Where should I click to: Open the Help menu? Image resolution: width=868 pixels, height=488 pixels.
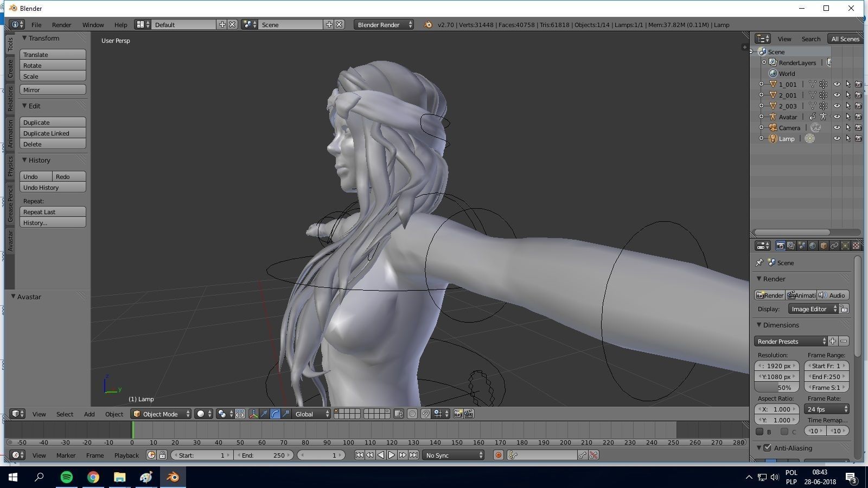click(120, 24)
